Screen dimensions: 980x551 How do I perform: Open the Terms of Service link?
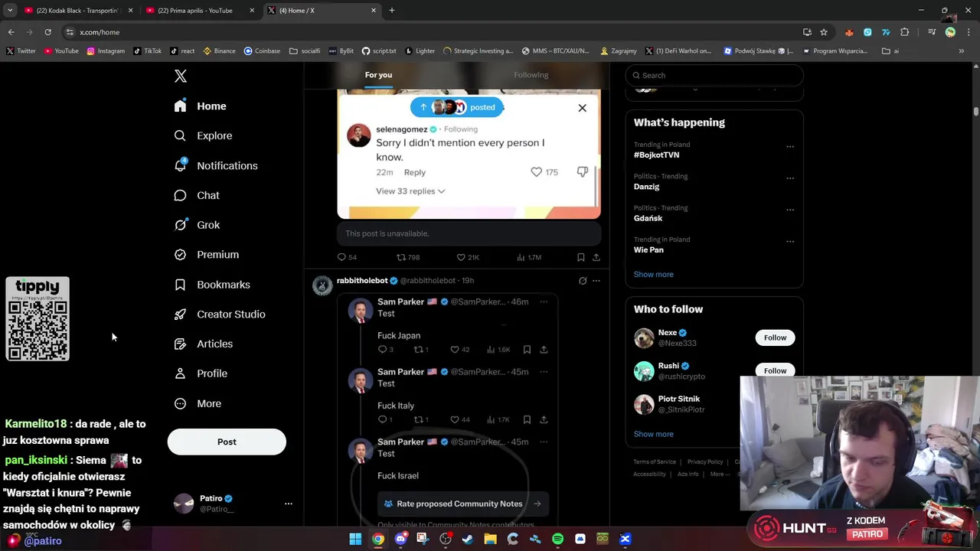click(655, 461)
